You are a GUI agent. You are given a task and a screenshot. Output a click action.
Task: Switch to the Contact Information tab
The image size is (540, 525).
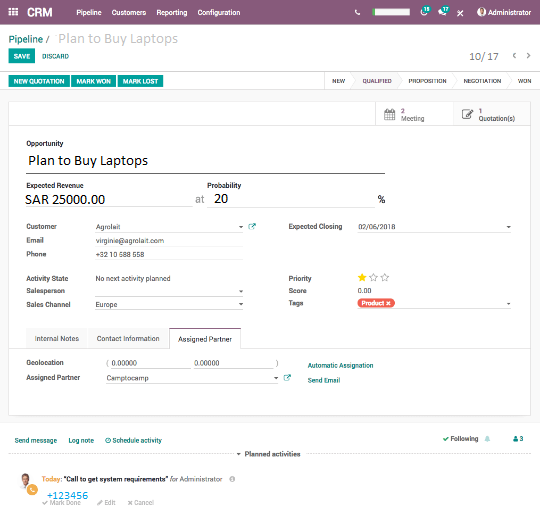tap(128, 338)
